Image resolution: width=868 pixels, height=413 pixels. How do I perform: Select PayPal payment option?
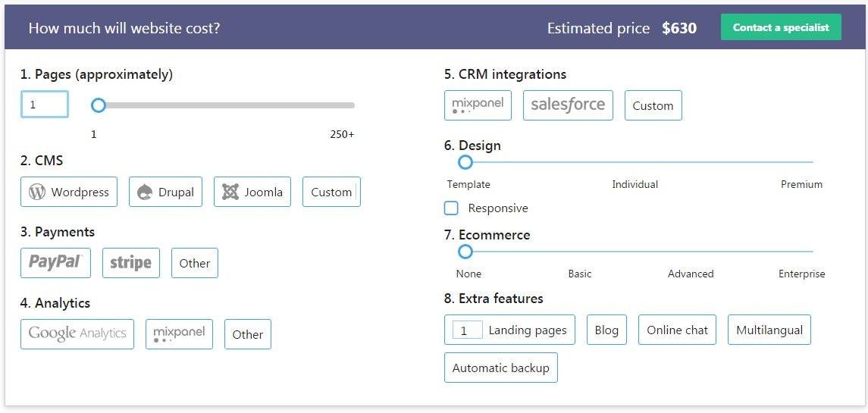click(55, 263)
